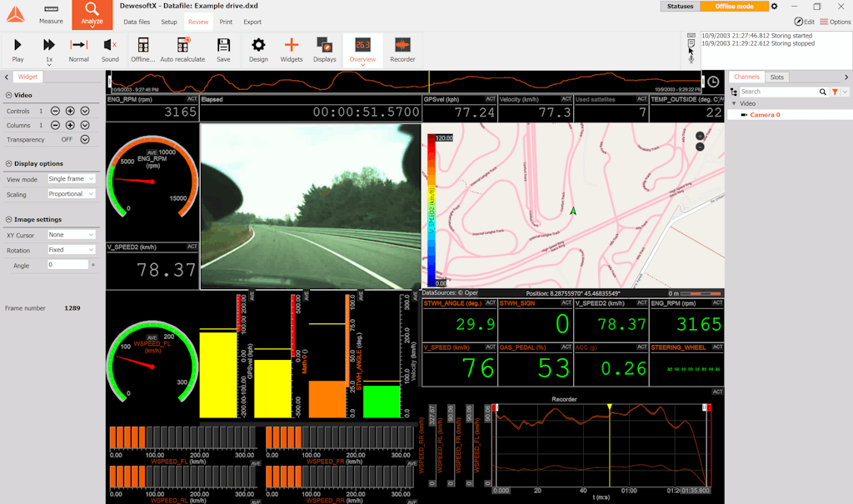Select the Widget tab
853x504 pixels.
tap(27, 77)
